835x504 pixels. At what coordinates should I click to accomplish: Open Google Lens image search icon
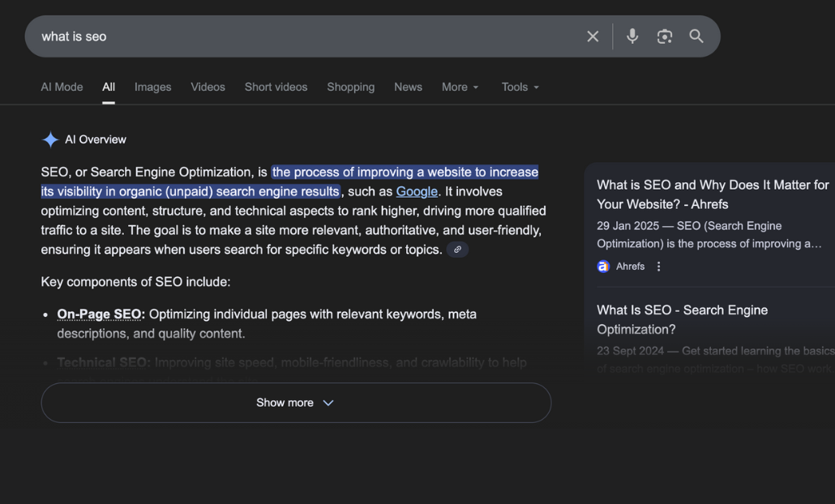665,36
